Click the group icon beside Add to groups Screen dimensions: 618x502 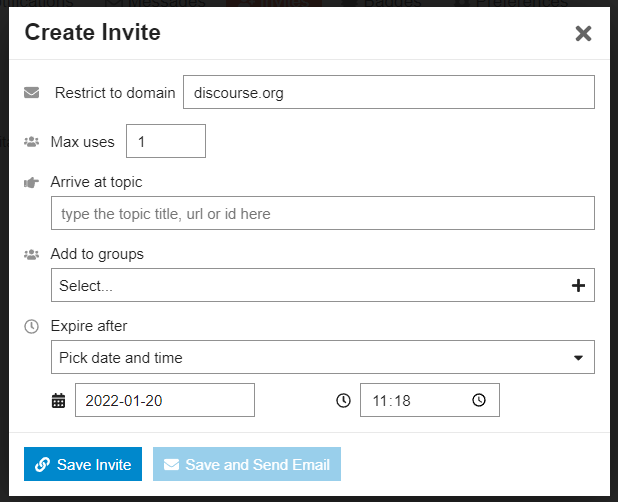coord(32,255)
